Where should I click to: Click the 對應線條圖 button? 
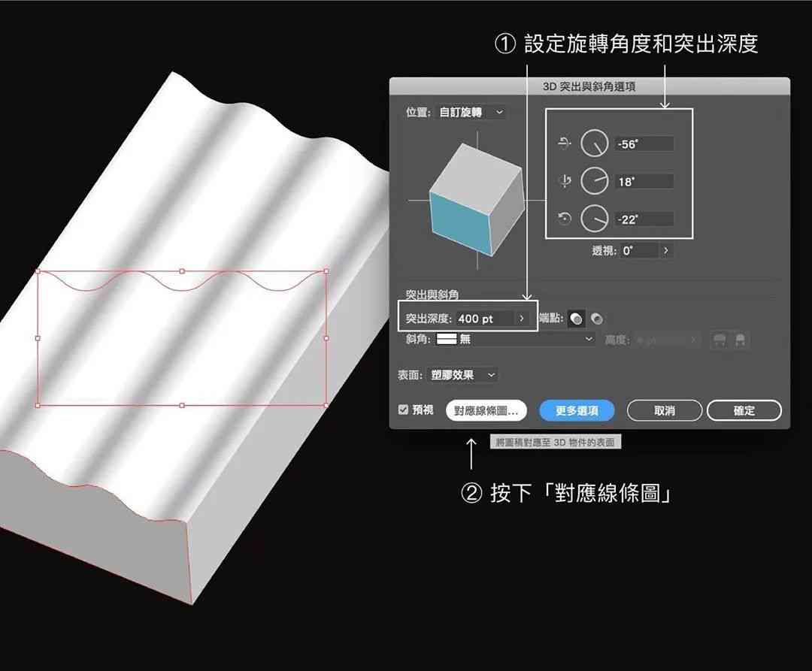486,411
